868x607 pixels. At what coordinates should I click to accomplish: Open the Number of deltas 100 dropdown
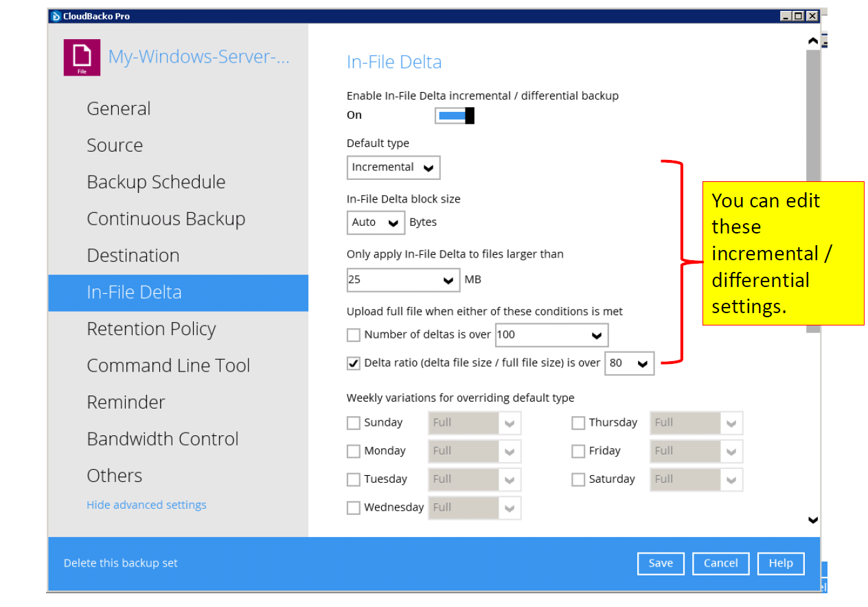(551, 335)
